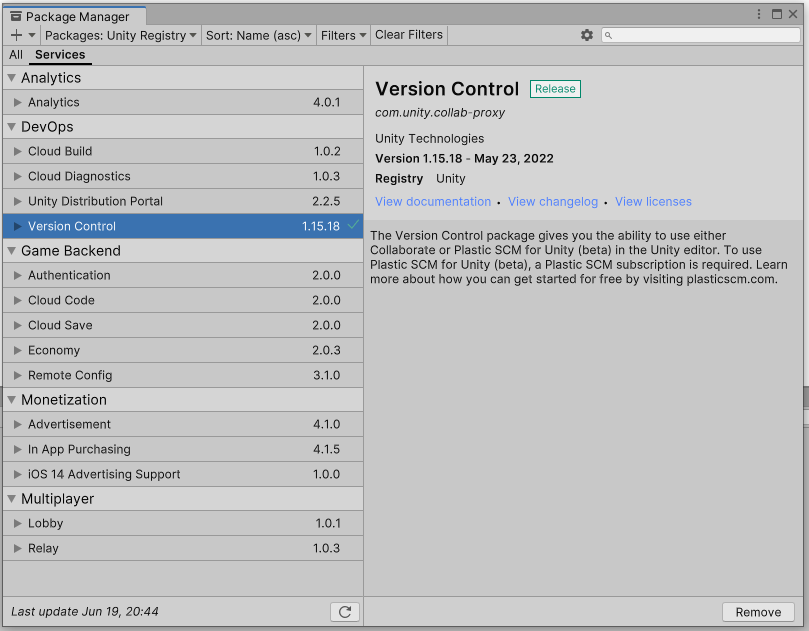Expand the Authentication package arrow
Viewport: 809px width, 631px height.
pos(18,276)
